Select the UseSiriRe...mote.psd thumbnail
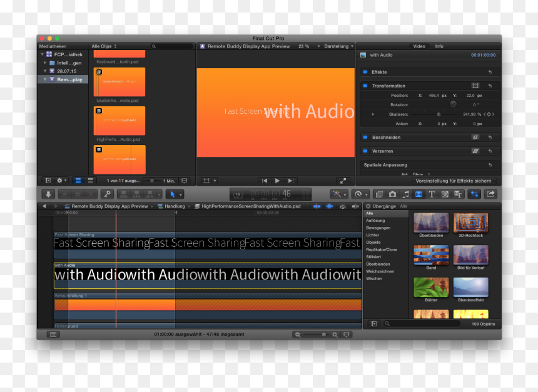 click(119, 82)
